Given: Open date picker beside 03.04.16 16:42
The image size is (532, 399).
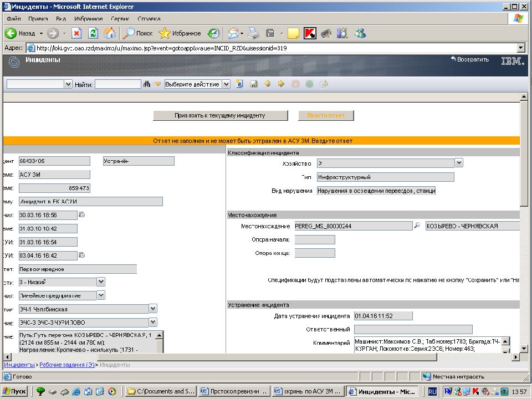Looking at the screenshot, I should click(81, 255).
